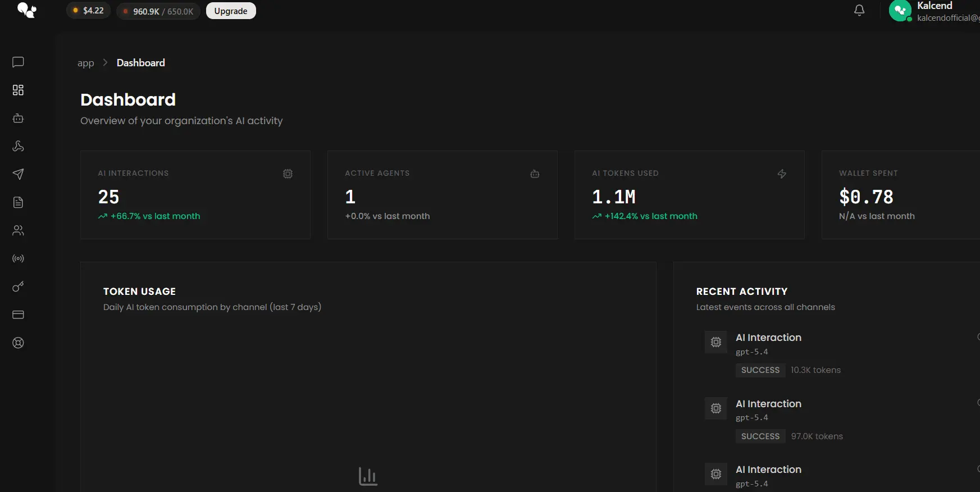Click chip icon on AI Interactions card
Viewport: 980px width, 492px height.
tap(288, 174)
